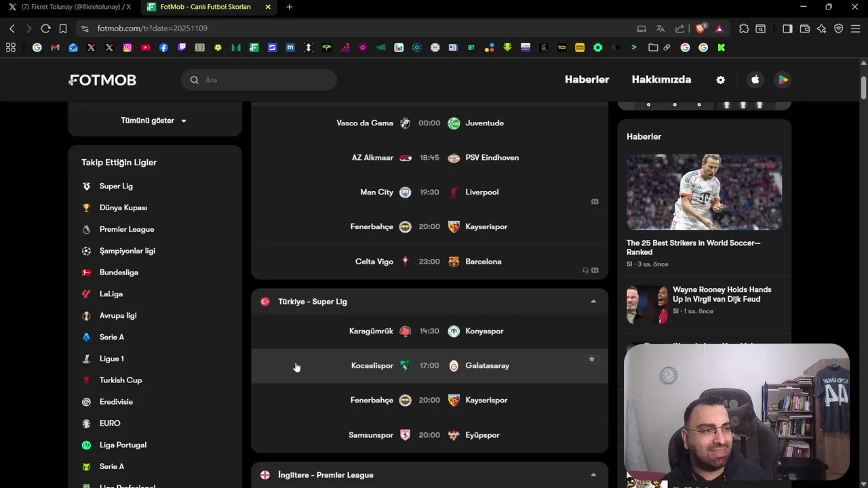Open Bundesliga from the sidebar
868x488 pixels.
tap(119, 272)
